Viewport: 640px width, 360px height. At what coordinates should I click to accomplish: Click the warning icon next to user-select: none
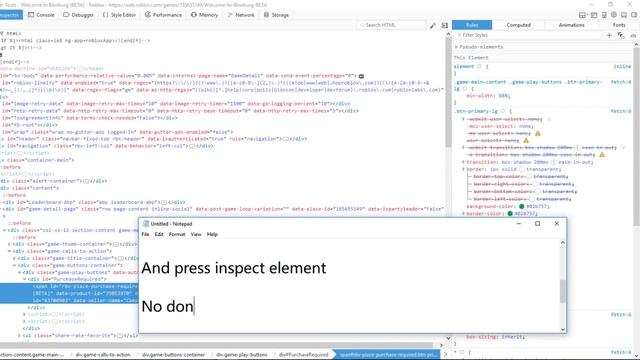(x=526, y=140)
